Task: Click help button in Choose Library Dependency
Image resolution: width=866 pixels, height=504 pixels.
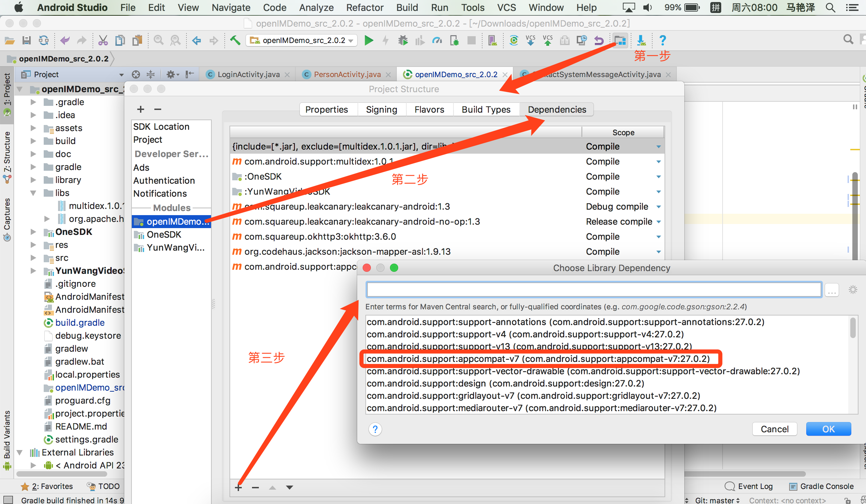Action: (375, 429)
